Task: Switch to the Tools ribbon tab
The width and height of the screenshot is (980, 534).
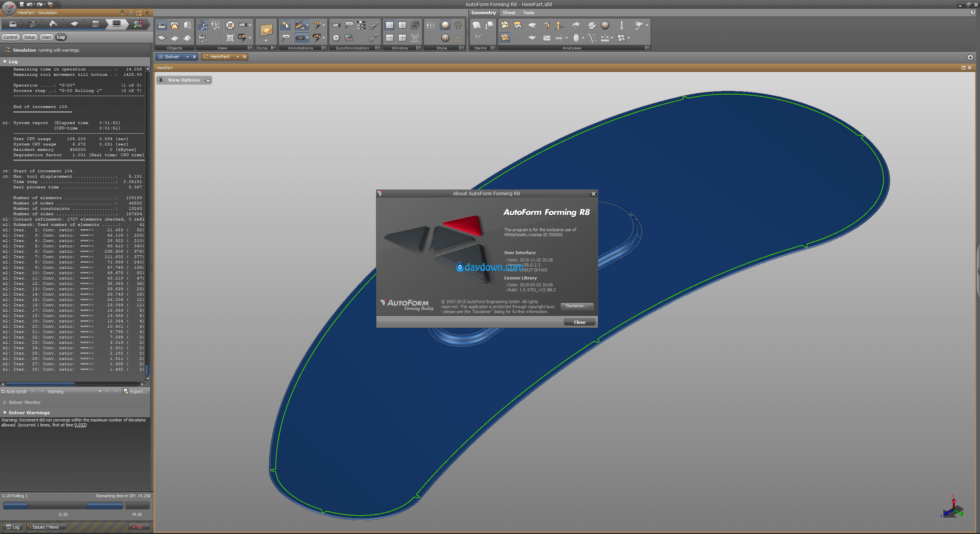Action: click(x=528, y=13)
